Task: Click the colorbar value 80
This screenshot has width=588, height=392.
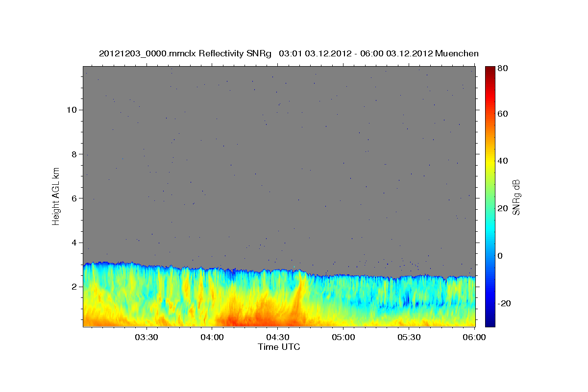Action: (x=504, y=69)
